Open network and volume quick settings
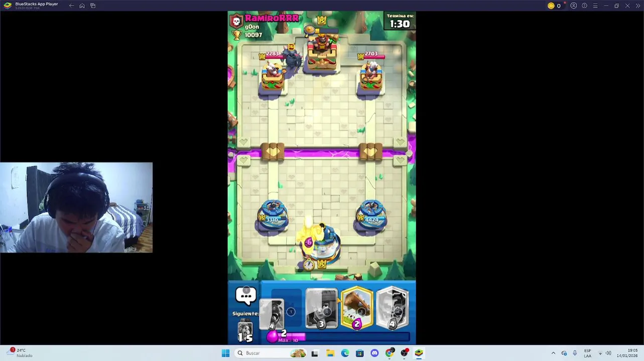The image size is (644, 361). pos(604,353)
